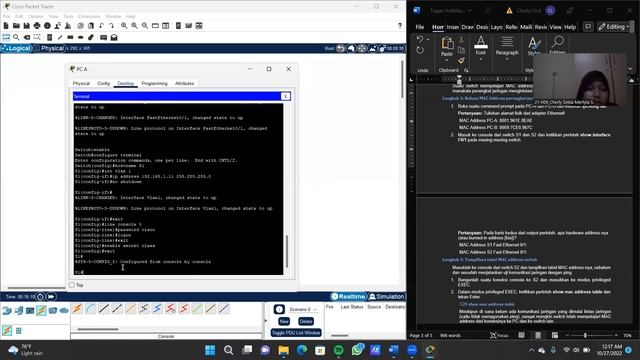Select the Inspect magnifier tool in Packet Tracer
Viewport: 640px width, 360px height.
[x=16, y=38]
